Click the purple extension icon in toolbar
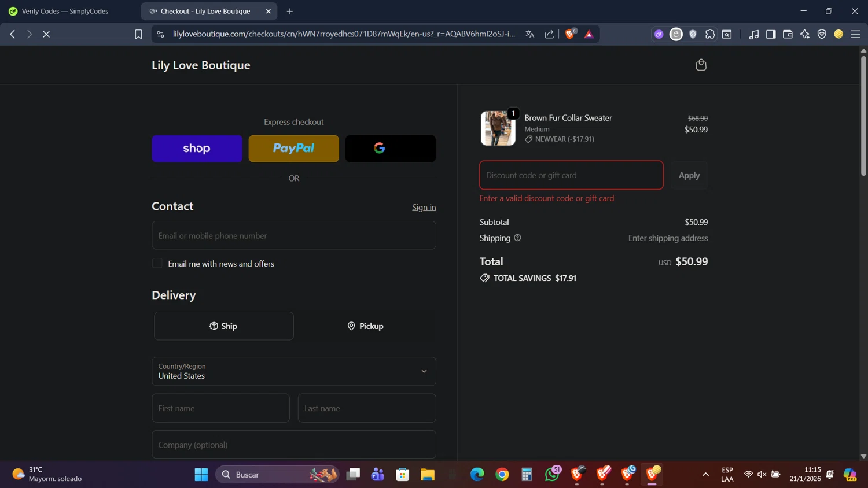Image resolution: width=868 pixels, height=488 pixels. click(x=659, y=34)
